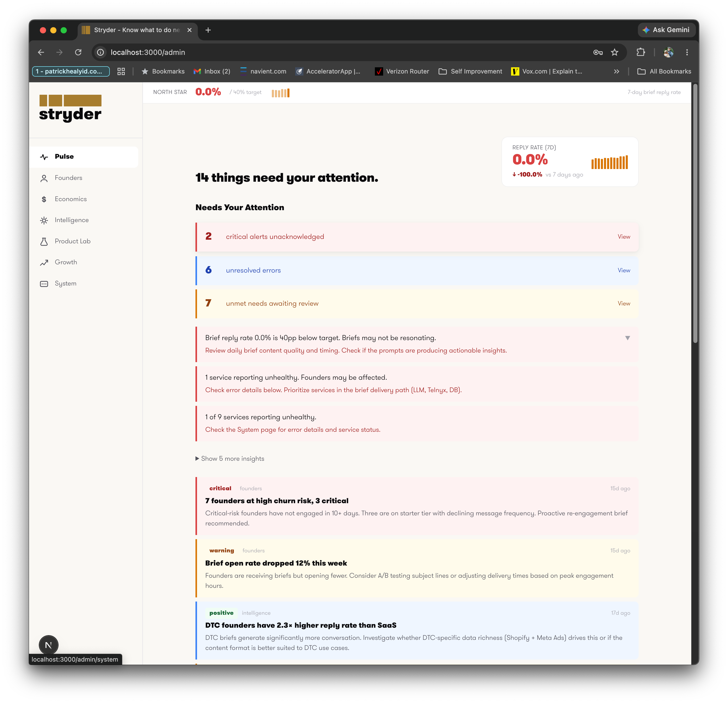Open a new browser tab
This screenshot has width=728, height=703.
point(208,30)
